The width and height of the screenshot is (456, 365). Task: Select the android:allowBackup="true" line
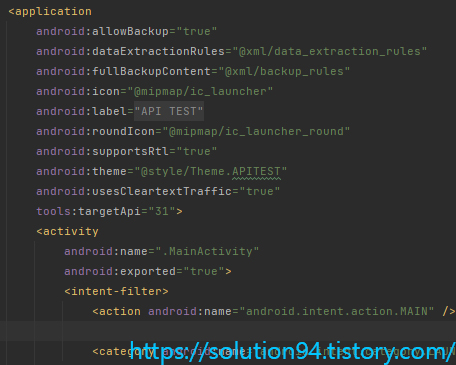[x=127, y=31]
